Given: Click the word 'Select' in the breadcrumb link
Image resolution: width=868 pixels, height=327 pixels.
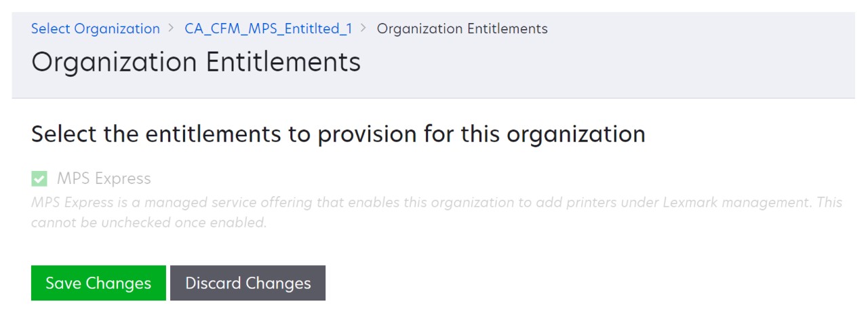Looking at the screenshot, I should click(x=51, y=28).
